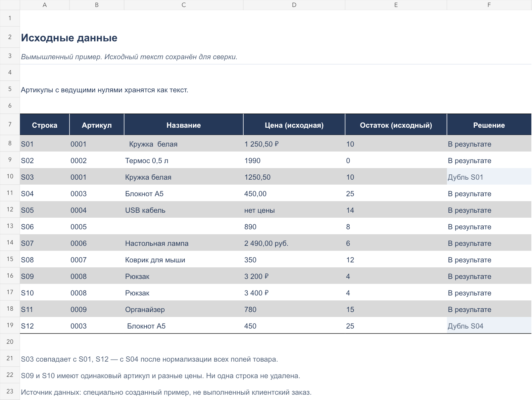Viewport: 532px width, 400px height.
Task: Click the 'Источник данных' note
Action: coord(166,392)
